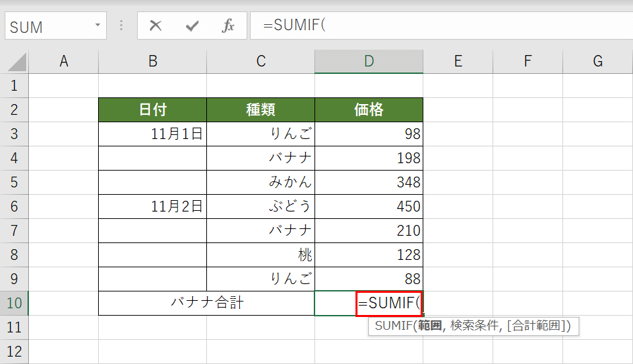Select row 4 header
This screenshot has height=364, width=633.
[14, 158]
